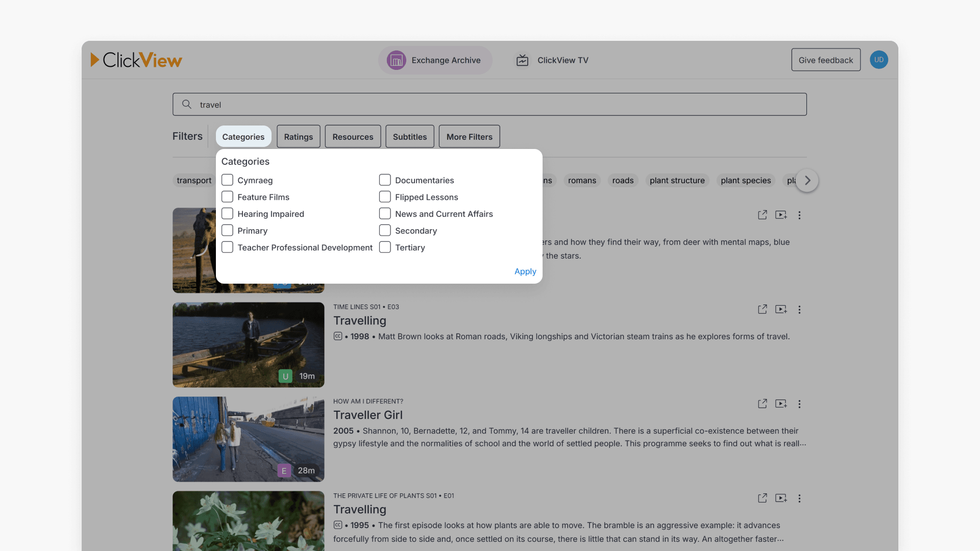Open more options for Traveller Girl
Viewport: 980px width, 551px height.
click(x=799, y=404)
